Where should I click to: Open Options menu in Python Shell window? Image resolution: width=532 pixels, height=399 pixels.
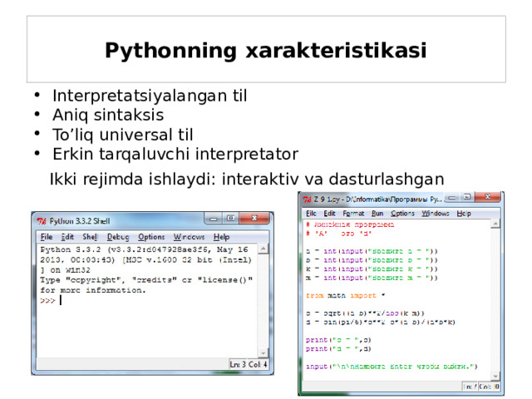[151, 237]
